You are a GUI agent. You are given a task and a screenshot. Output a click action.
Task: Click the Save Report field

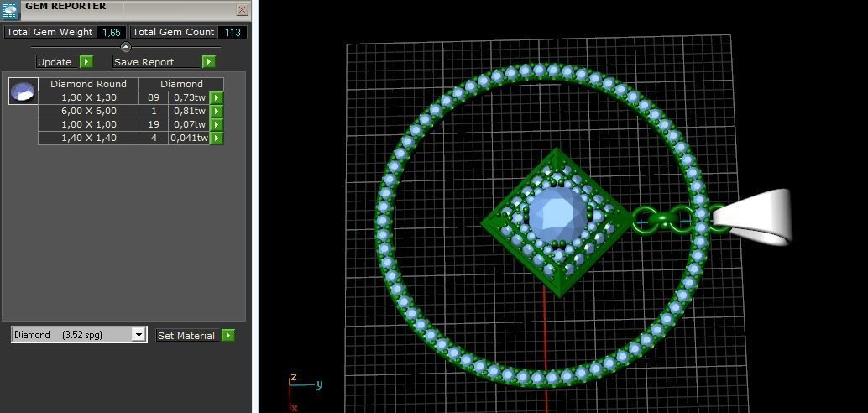[x=156, y=62]
